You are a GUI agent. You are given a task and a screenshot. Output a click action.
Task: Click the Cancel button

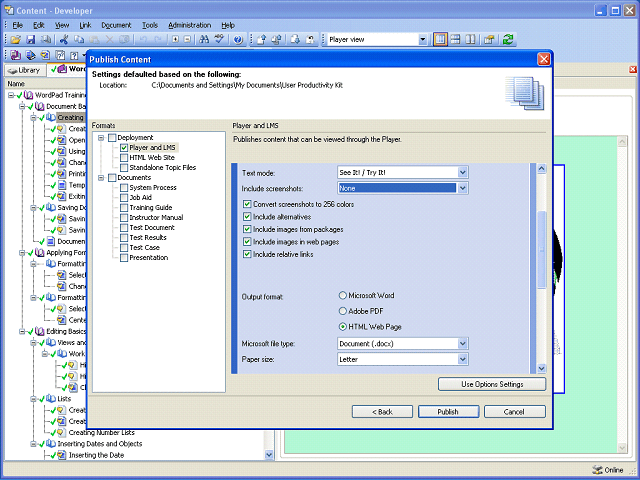pos(514,411)
